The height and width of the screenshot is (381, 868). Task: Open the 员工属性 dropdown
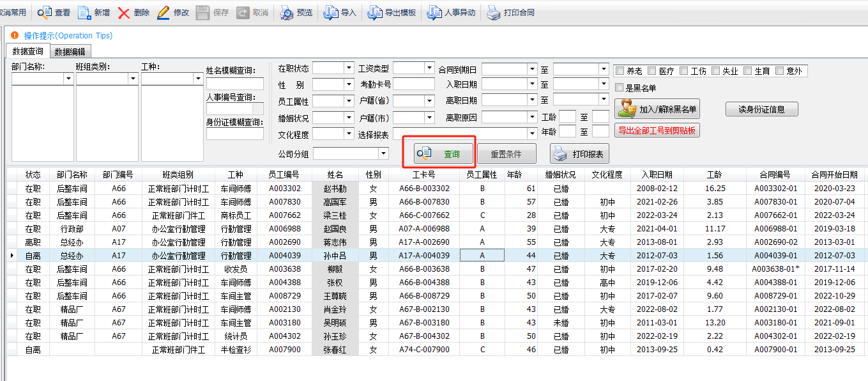[x=349, y=101]
